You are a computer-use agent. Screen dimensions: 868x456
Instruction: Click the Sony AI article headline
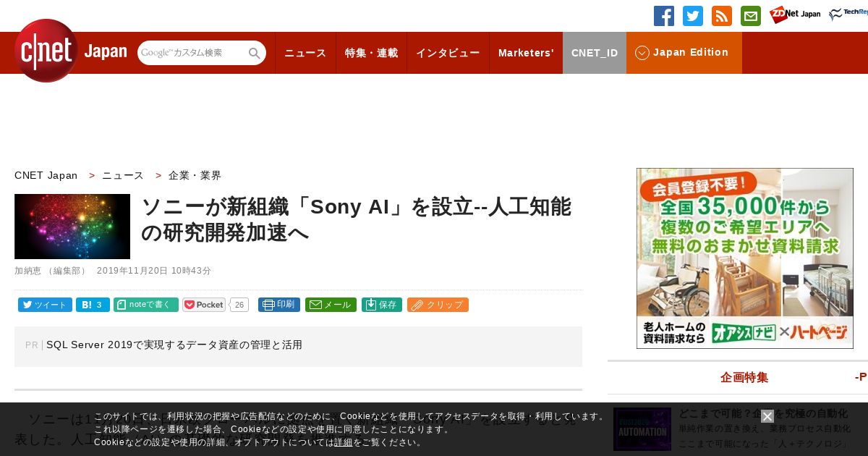(356, 219)
